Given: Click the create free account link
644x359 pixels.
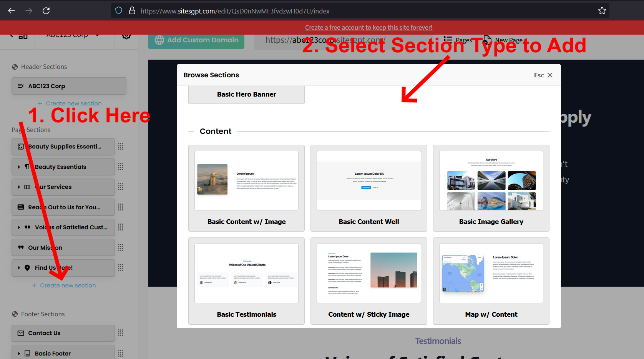Looking at the screenshot, I should (x=368, y=27).
